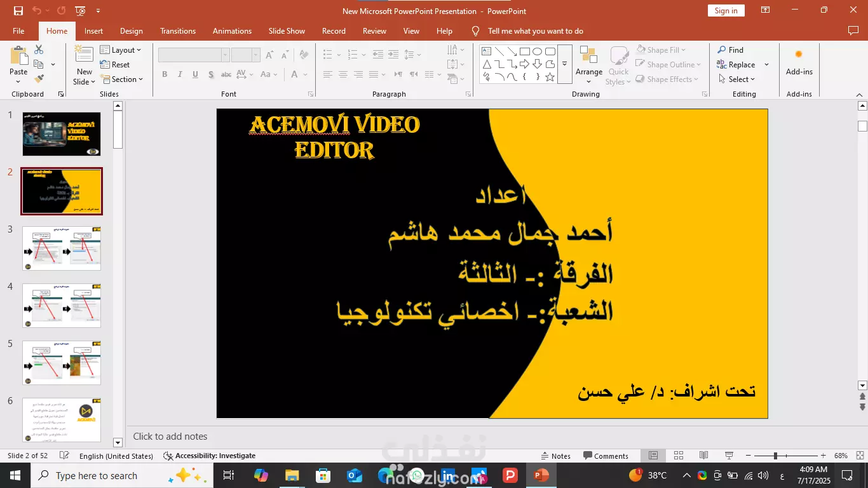Start slideshow from beginning via toolbar icon
This screenshot has width=868, height=488.
tap(80, 10)
